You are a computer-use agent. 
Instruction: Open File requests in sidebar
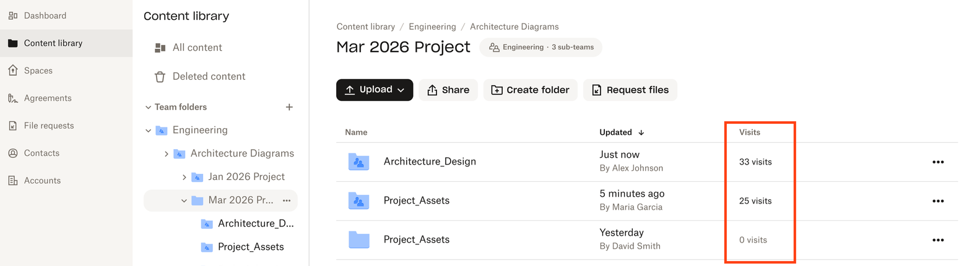click(48, 126)
